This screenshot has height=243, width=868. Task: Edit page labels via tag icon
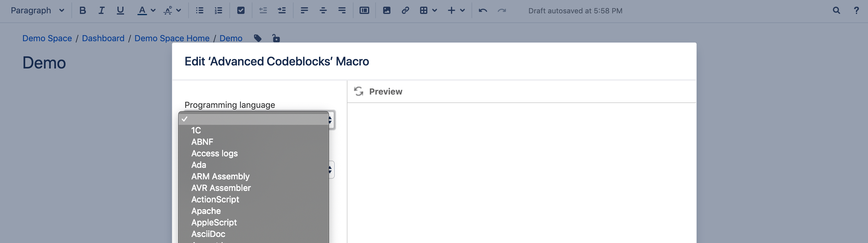point(258,38)
